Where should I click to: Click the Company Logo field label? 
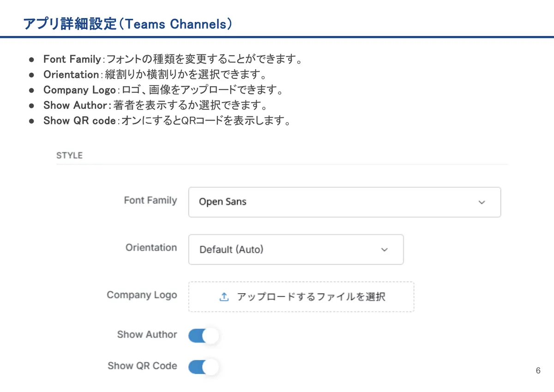(x=142, y=295)
